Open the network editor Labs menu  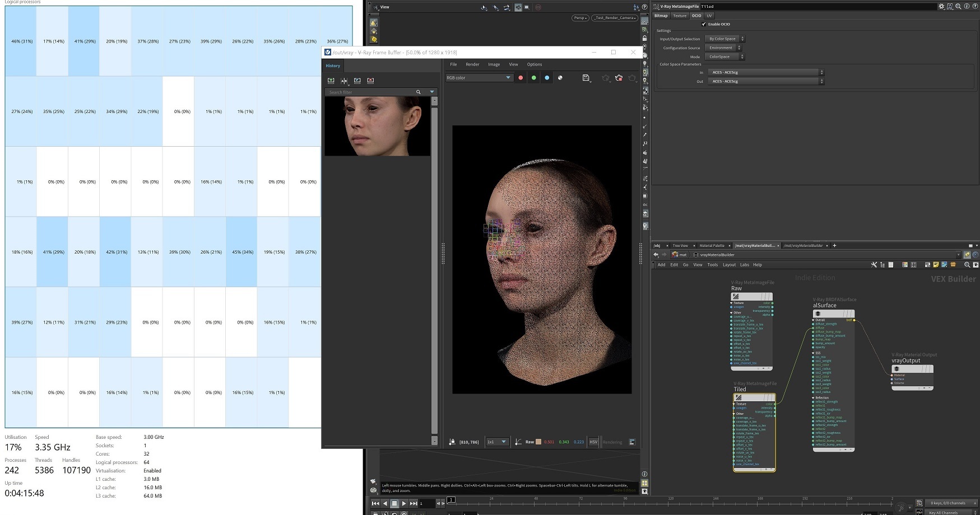[744, 265]
